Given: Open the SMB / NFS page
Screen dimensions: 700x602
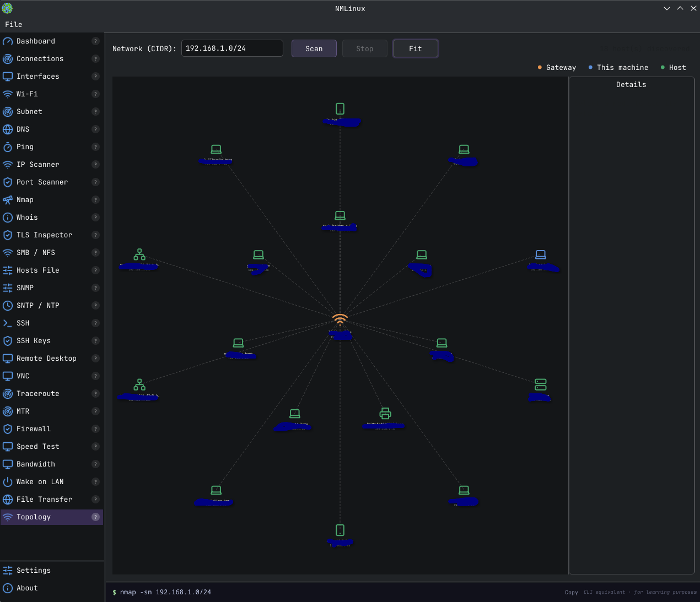Looking at the screenshot, I should [52, 253].
